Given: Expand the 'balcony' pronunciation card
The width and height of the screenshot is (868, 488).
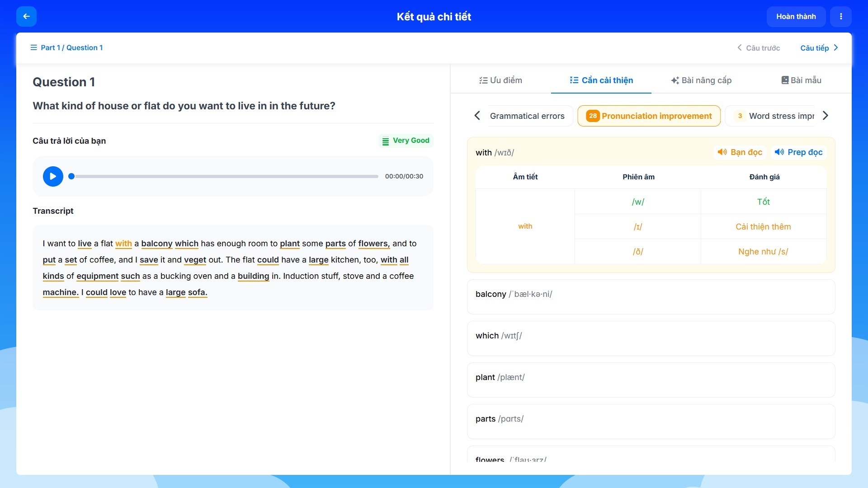Looking at the screenshot, I should [x=651, y=297].
